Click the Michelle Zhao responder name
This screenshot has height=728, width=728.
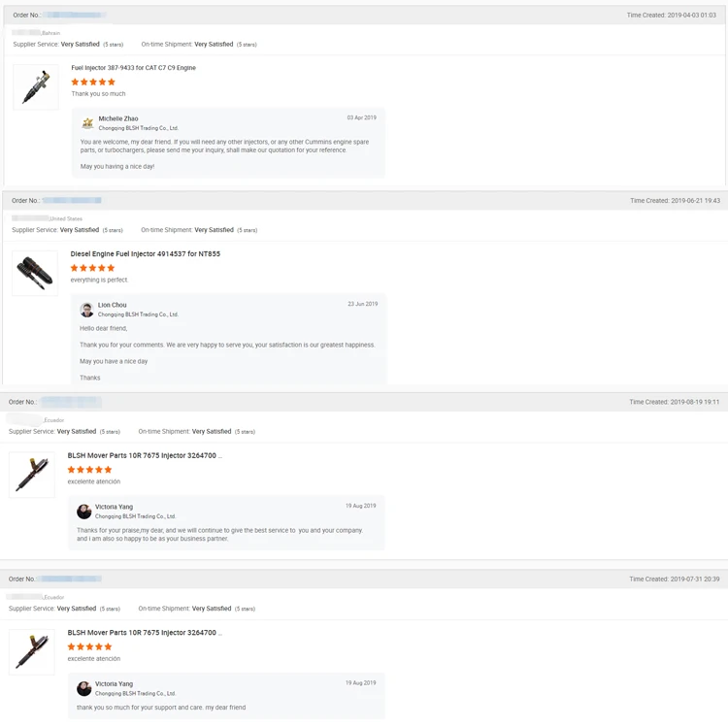tap(118, 118)
